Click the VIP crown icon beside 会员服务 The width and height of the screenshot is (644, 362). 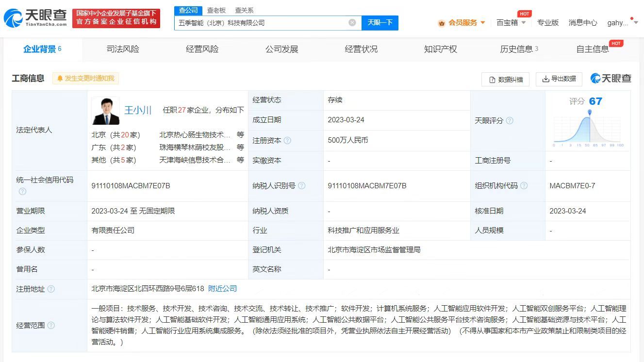pos(442,23)
